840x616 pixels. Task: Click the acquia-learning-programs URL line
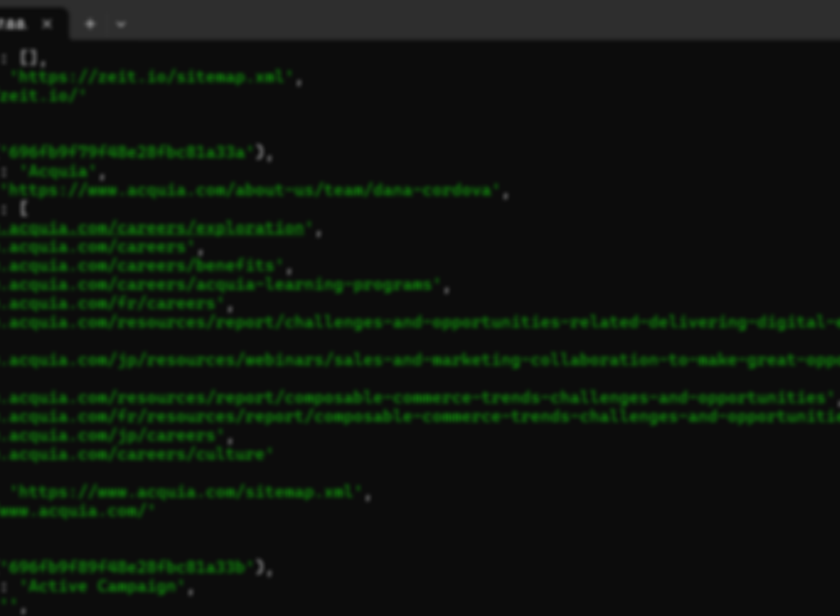(220, 285)
